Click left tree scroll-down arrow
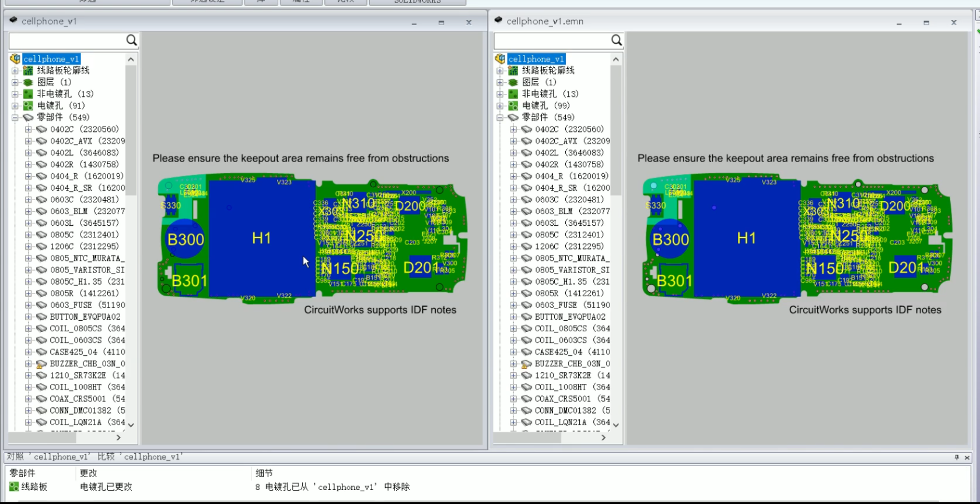The height and width of the screenshot is (504, 980). pos(131,425)
